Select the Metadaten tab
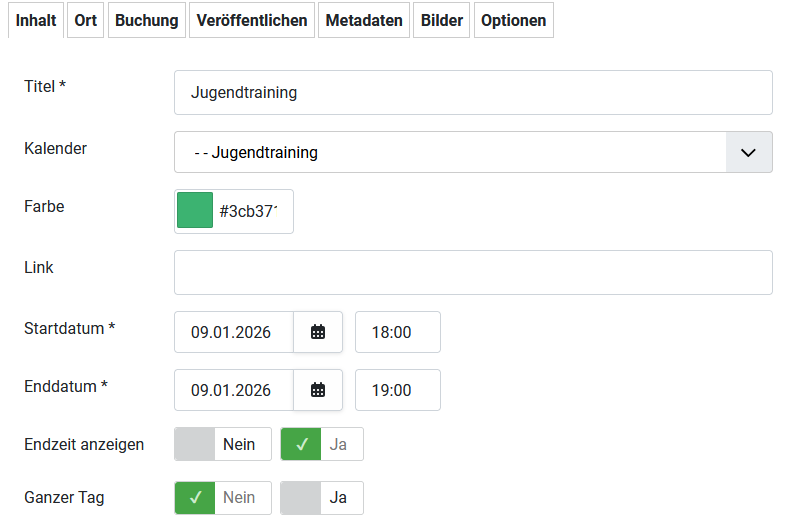Screen dimensions: 790x524 364,20
